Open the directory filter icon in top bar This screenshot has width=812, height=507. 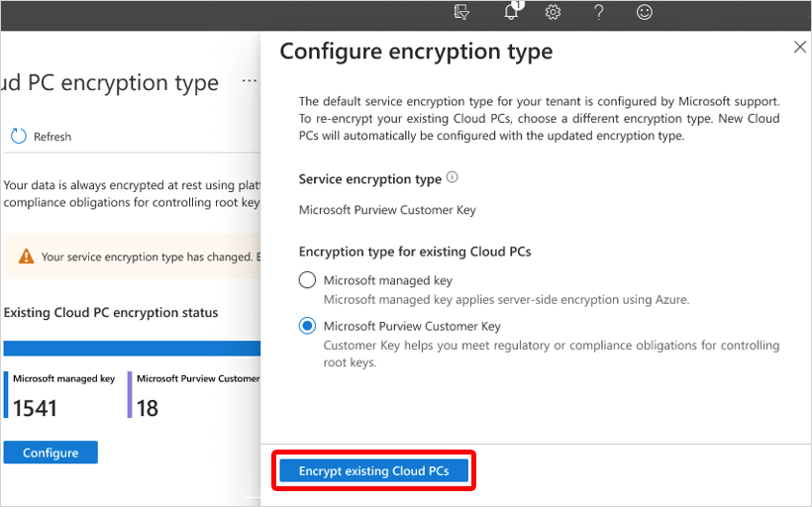[460, 13]
